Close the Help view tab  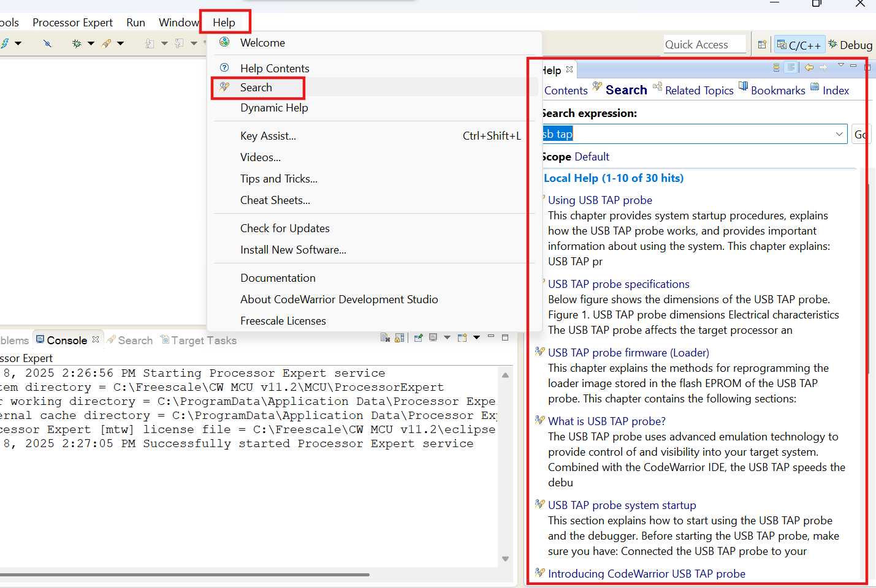[569, 69]
